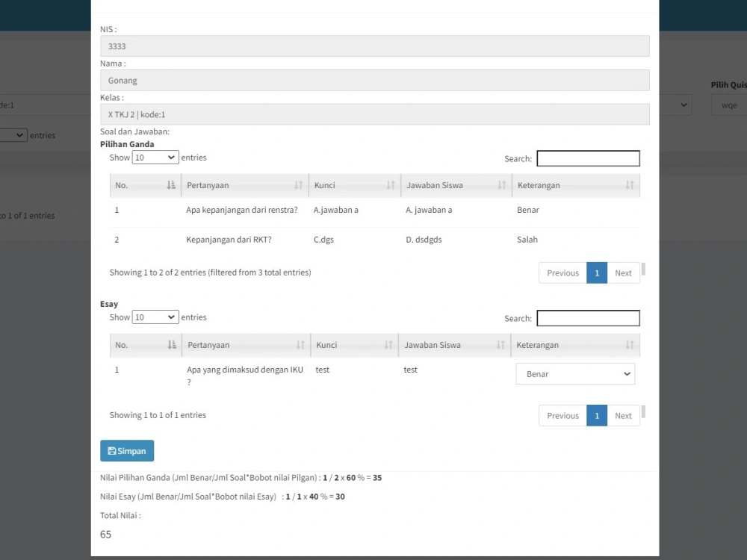Click Next in the Pilihan Ganda pagination
Image resolution: width=747 pixels, height=560 pixels.
click(x=623, y=273)
